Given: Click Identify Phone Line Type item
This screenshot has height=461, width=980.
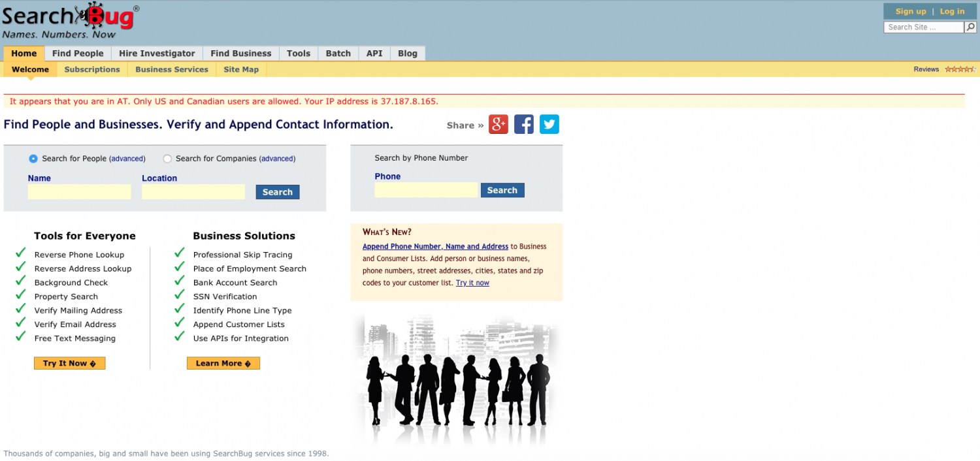Looking at the screenshot, I should coord(242,310).
